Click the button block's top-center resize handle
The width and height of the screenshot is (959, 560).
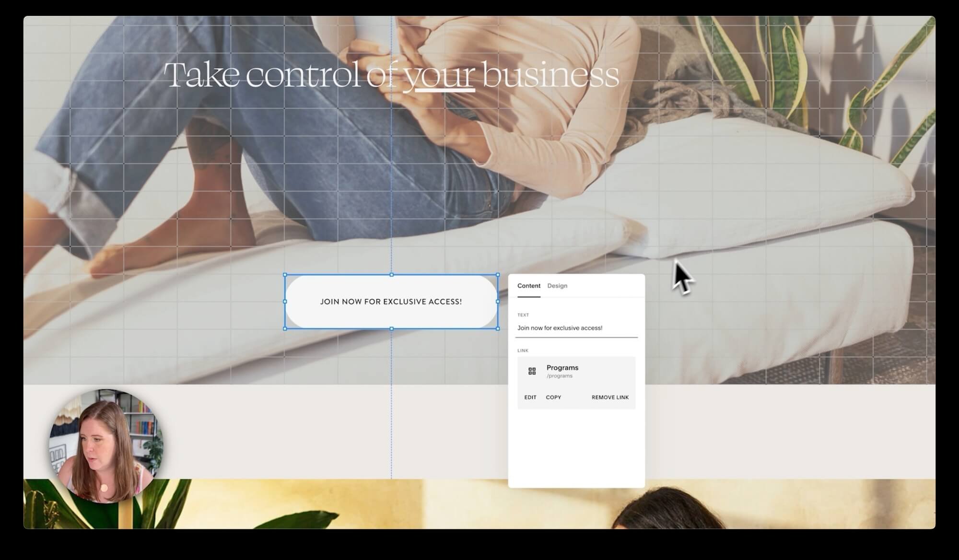[392, 275]
